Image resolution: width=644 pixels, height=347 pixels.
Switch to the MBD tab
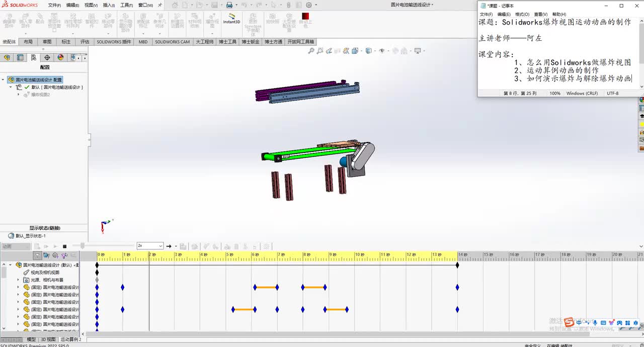point(143,42)
